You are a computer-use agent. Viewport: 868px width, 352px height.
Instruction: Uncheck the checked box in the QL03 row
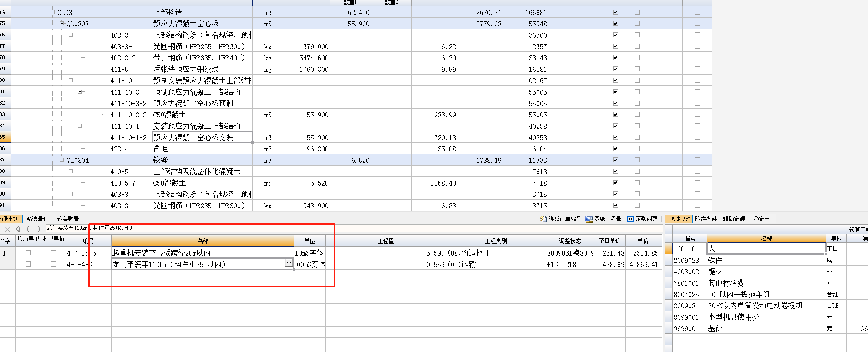point(615,12)
